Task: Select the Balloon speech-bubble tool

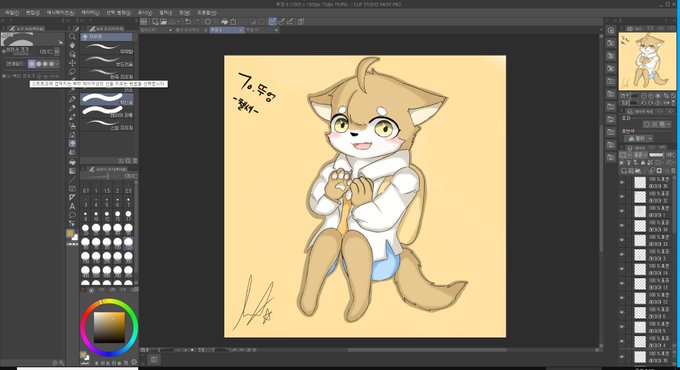Action: pos(72,215)
